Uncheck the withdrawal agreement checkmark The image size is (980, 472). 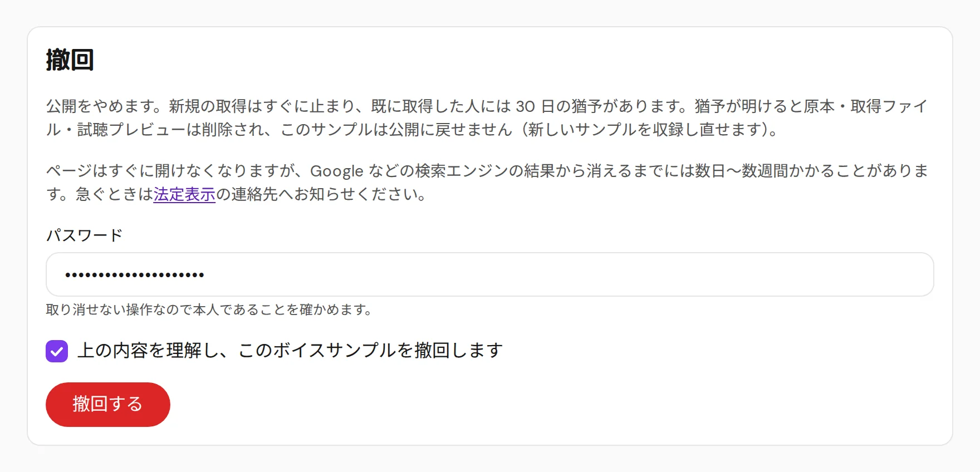pyautogui.click(x=57, y=351)
